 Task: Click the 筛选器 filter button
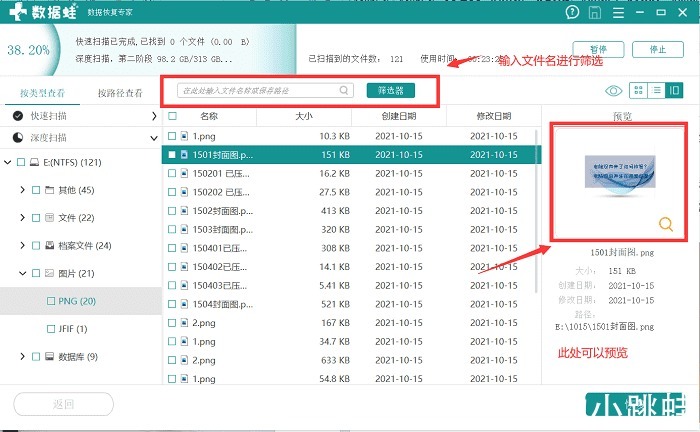[x=391, y=90]
